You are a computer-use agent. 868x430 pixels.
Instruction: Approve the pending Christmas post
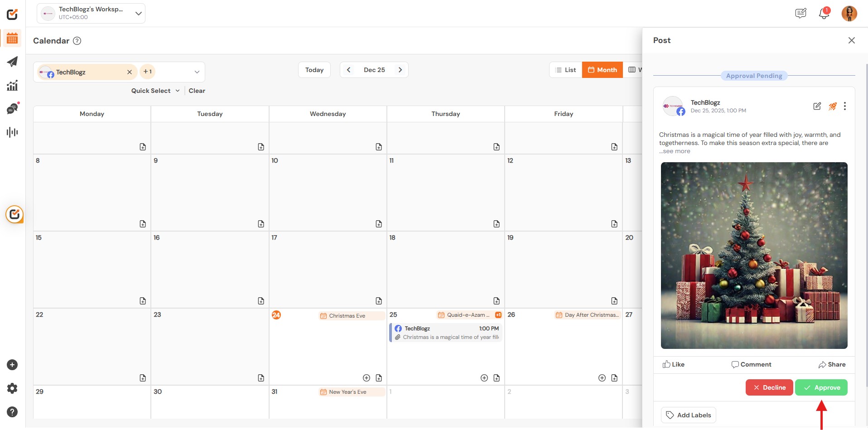[x=821, y=387]
